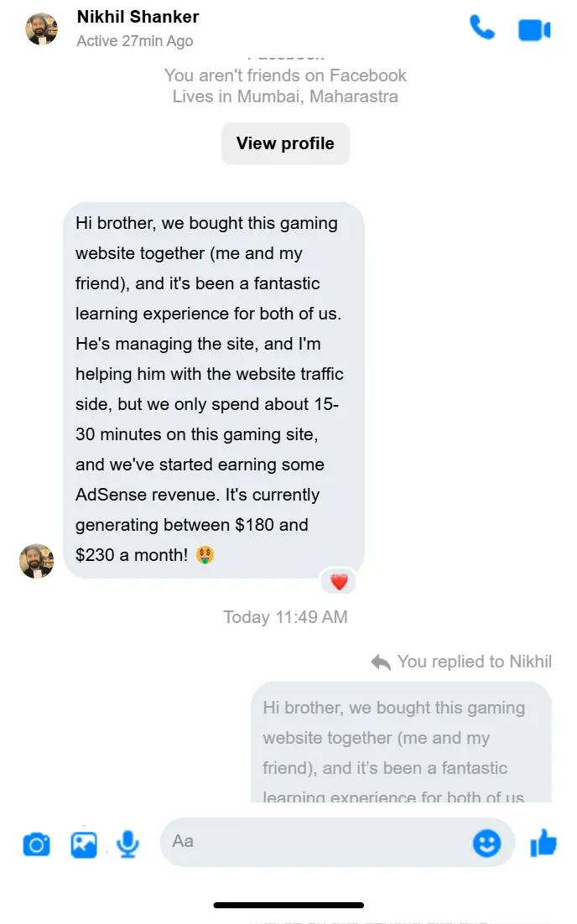The image size is (577, 924).
Task: Open Nikhil Shanker's header profile picture
Action: click(42, 29)
